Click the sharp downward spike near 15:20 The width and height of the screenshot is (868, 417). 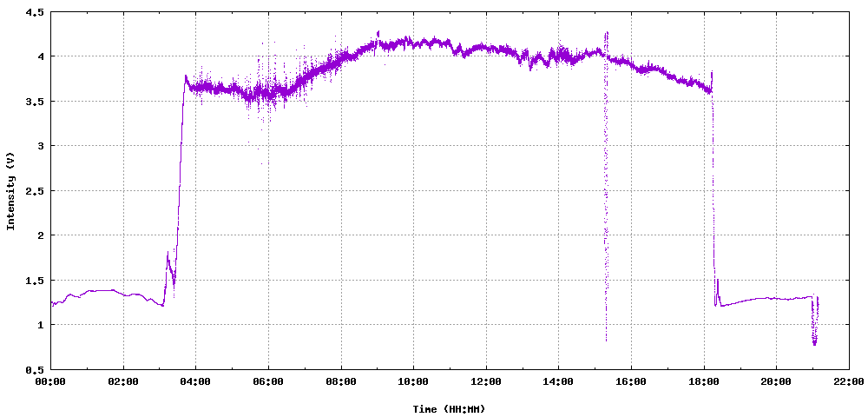point(606,186)
